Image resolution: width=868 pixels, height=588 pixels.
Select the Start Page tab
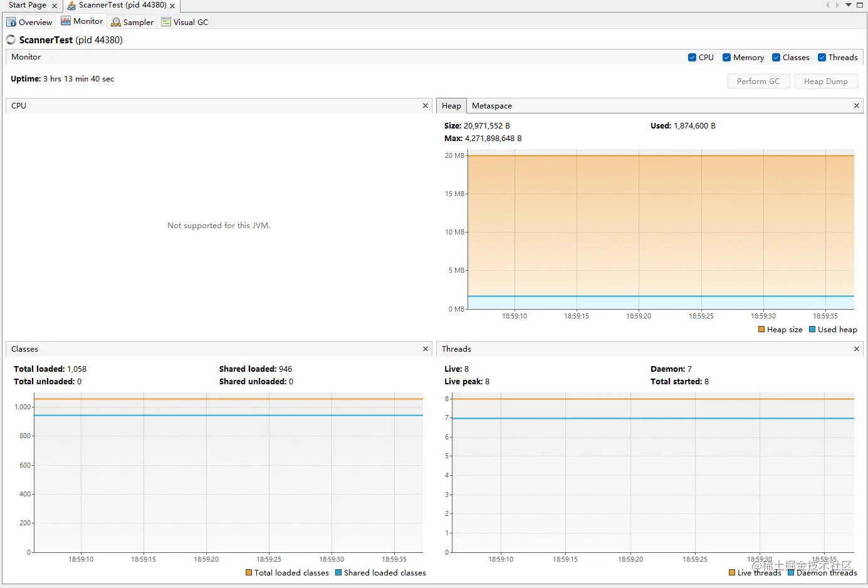[28, 5]
